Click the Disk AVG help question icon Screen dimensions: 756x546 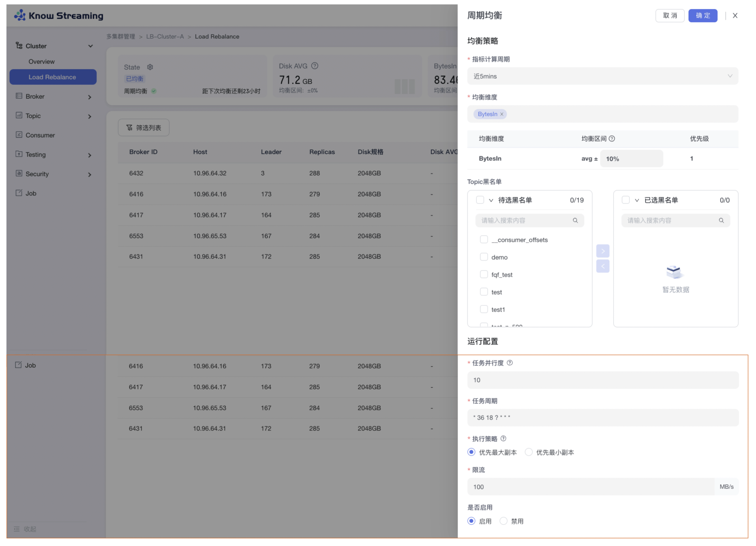[315, 66]
